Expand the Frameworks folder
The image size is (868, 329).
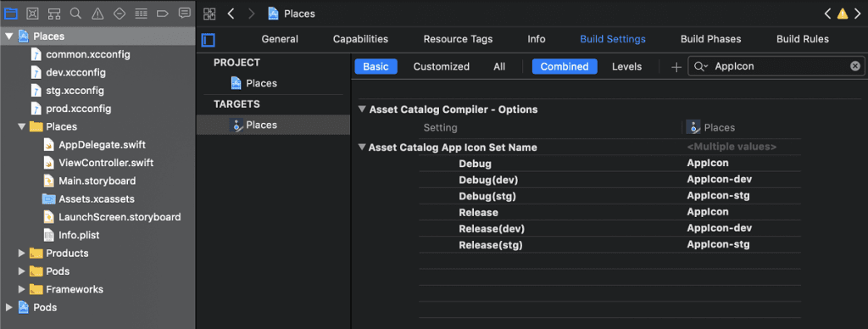(x=22, y=289)
